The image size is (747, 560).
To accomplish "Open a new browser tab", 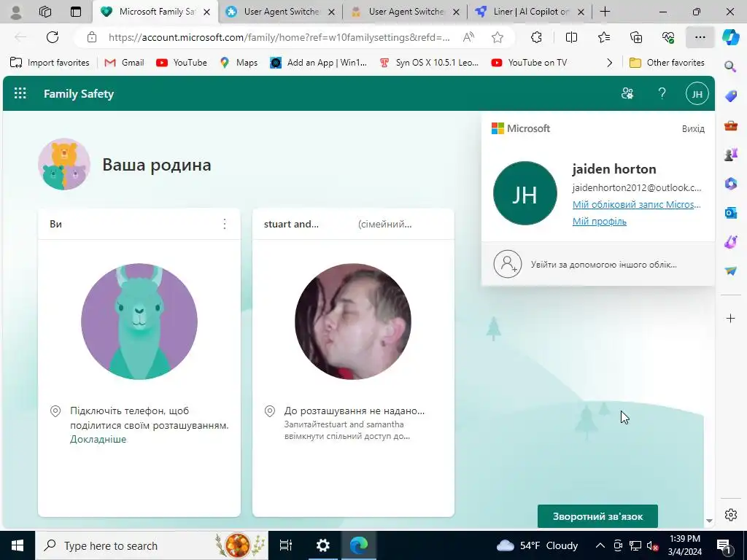I will 605,12.
